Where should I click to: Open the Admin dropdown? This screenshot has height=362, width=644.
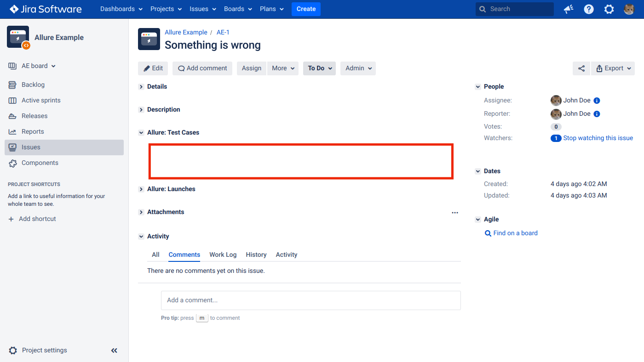[x=358, y=68]
